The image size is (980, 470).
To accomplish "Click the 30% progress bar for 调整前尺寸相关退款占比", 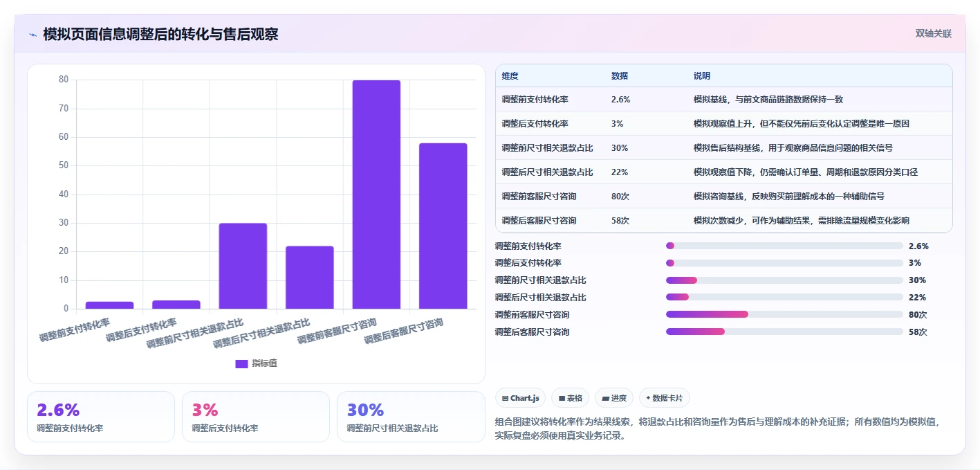I will pos(784,280).
